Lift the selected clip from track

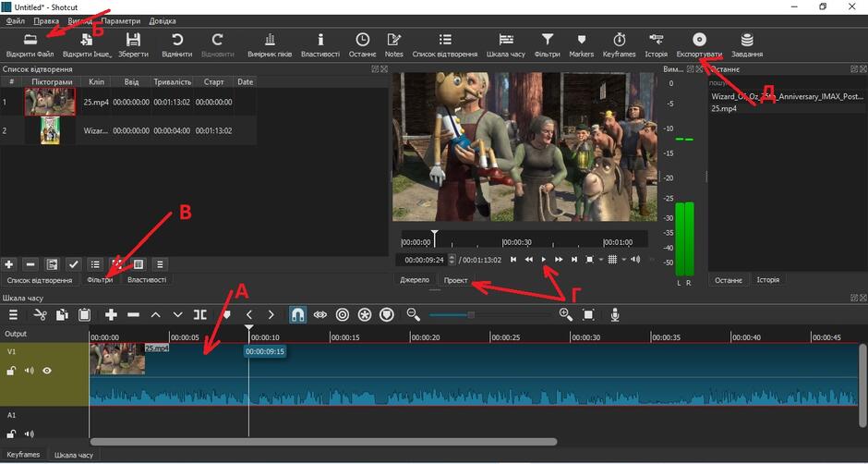click(x=155, y=315)
